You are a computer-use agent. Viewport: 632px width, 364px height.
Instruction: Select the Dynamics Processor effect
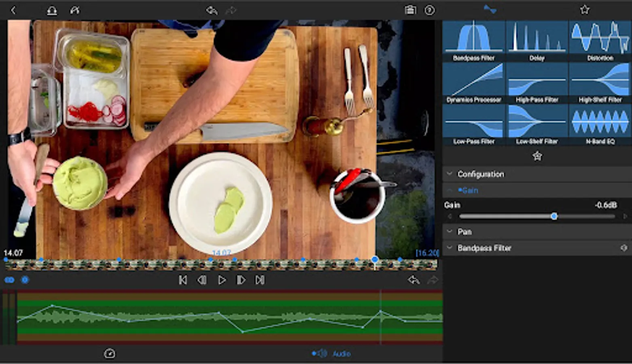pos(474,83)
